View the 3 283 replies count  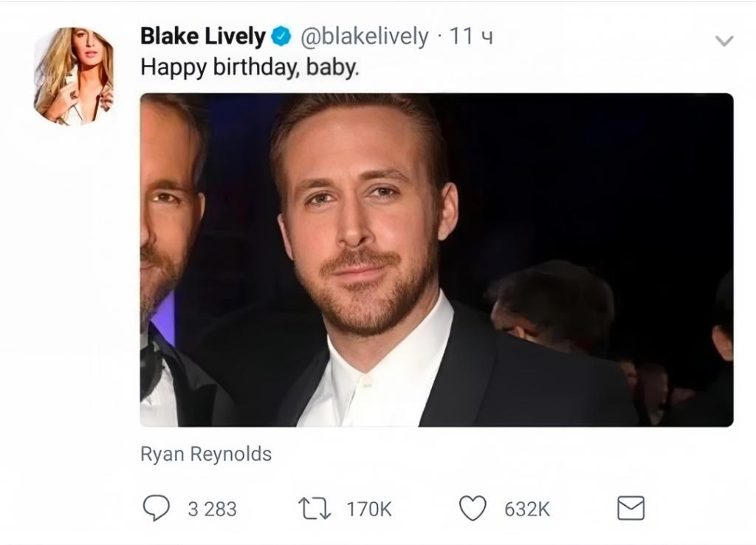tap(212, 509)
